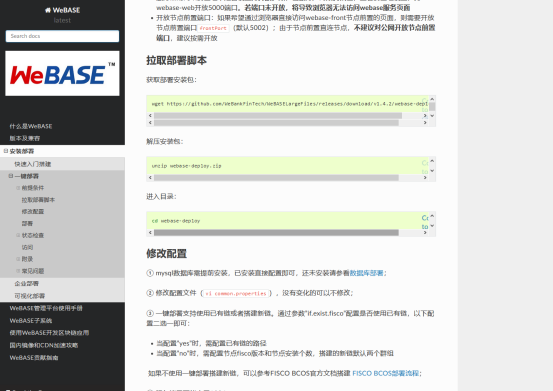This screenshot has width=553, height=391.
Task: Open the 什么是WeBASE sidebar page
Action: pyautogui.click(x=31, y=126)
